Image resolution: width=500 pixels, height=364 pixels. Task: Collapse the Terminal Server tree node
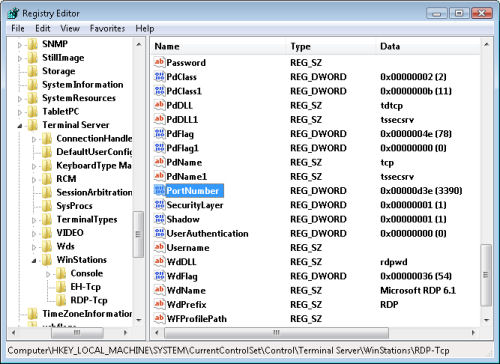pos(20,126)
